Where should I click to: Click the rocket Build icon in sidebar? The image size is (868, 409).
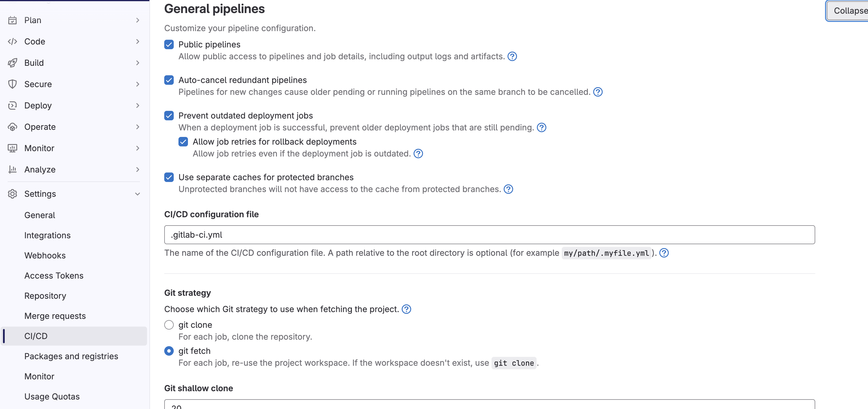point(12,63)
